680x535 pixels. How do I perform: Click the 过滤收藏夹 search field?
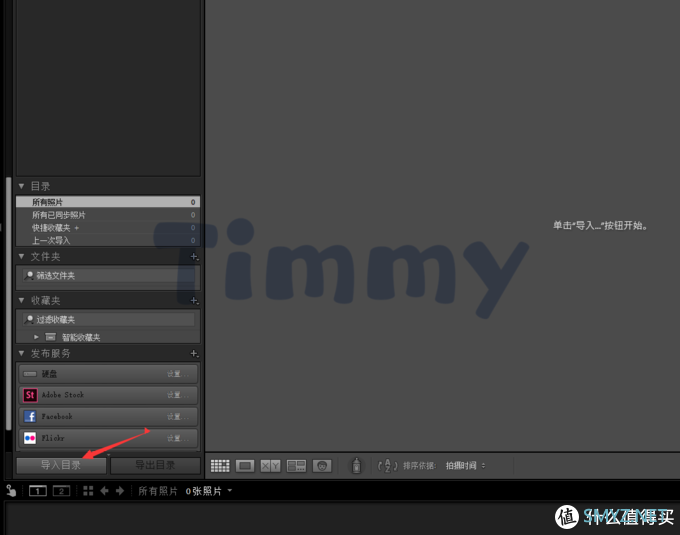108,320
